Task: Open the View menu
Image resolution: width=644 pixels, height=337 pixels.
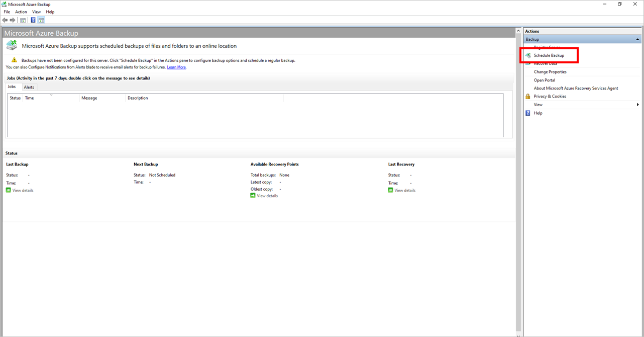Action: [36, 12]
